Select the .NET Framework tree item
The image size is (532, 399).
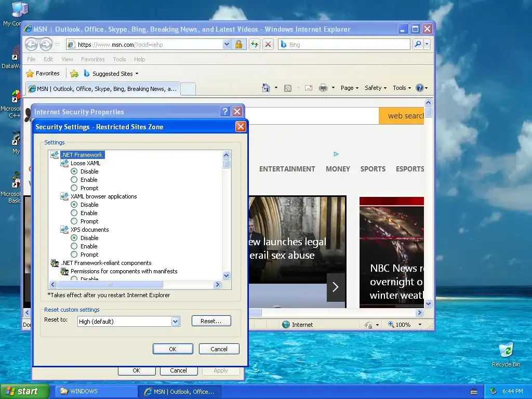click(x=82, y=155)
